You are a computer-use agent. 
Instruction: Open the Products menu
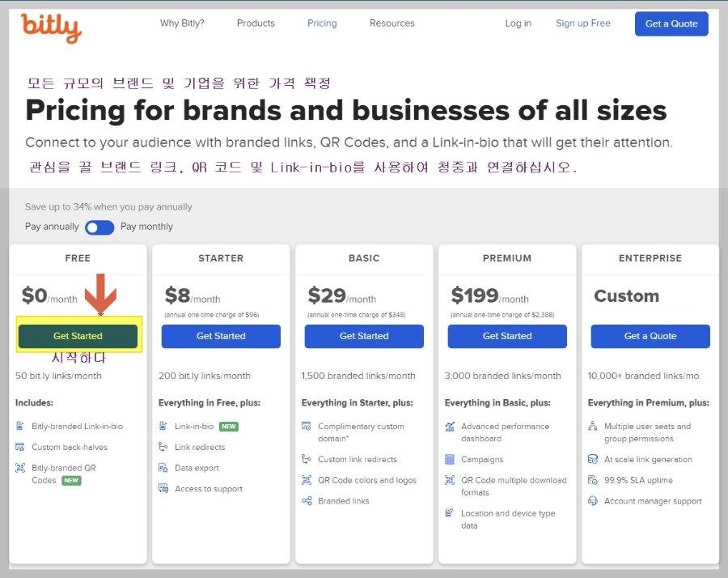click(x=256, y=23)
